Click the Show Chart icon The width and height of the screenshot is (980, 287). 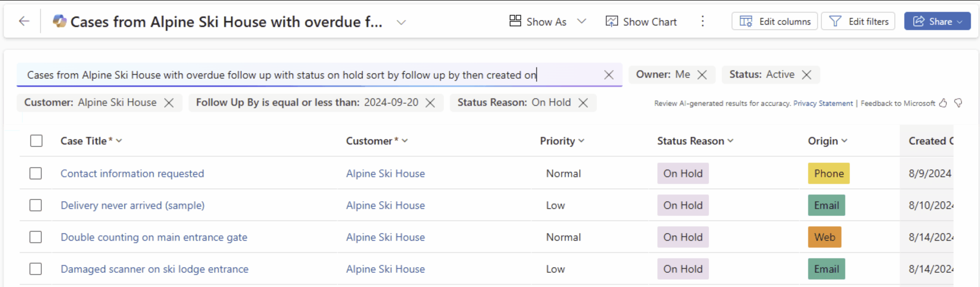[x=611, y=21]
